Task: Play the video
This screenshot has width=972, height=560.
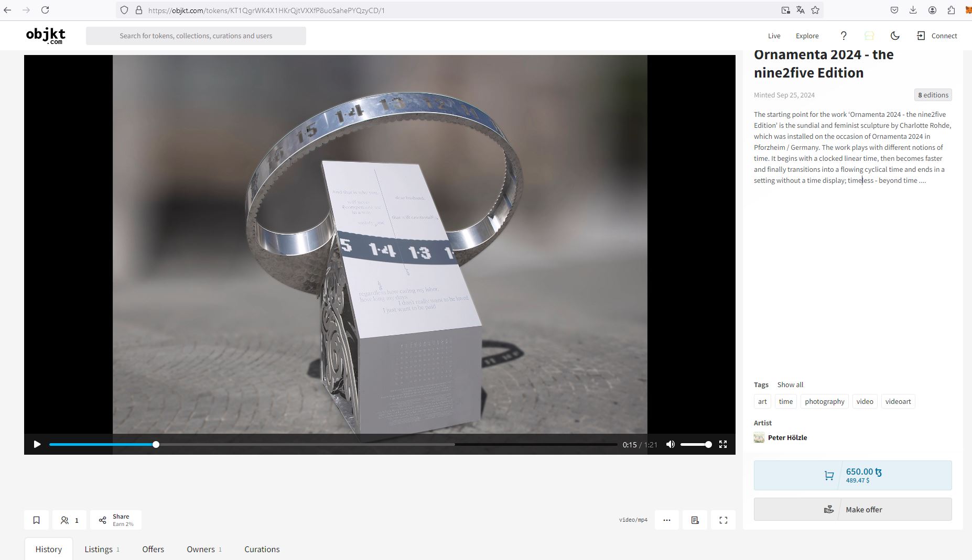Action: point(37,444)
